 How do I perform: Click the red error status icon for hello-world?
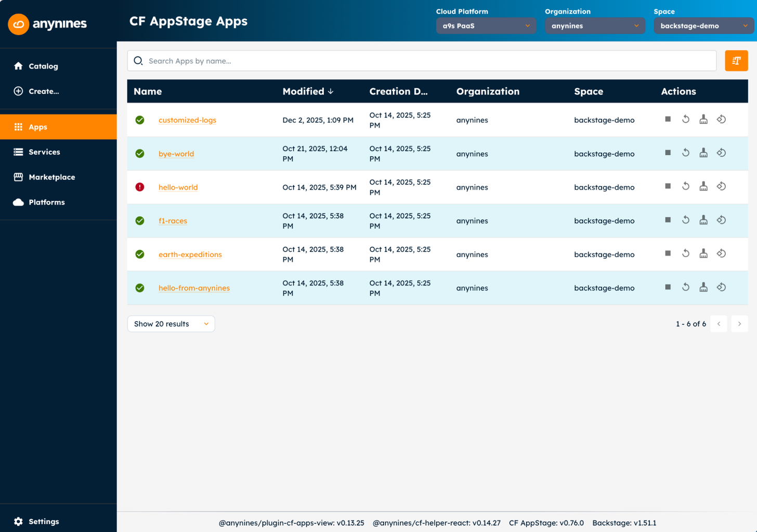coord(140,187)
